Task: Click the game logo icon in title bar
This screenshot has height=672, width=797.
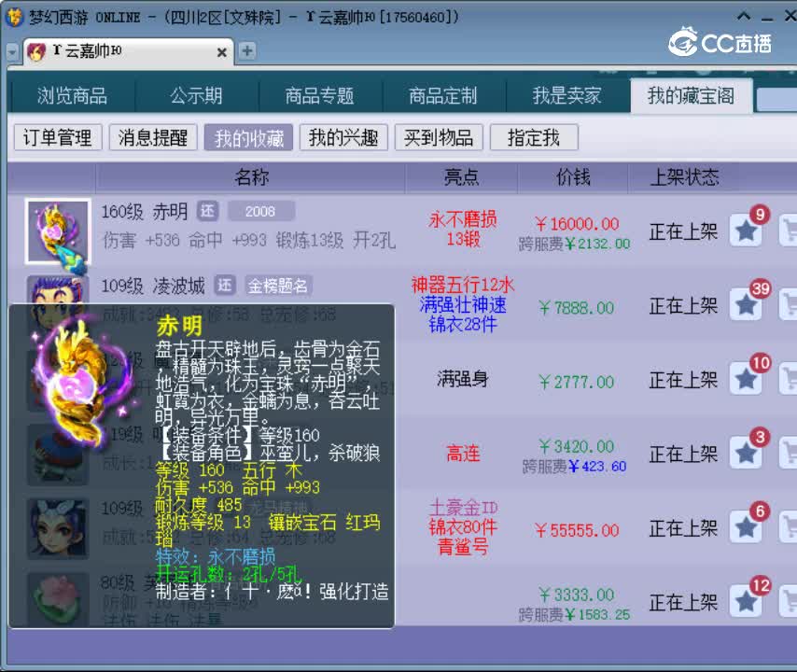Action: click(x=14, y=17)
